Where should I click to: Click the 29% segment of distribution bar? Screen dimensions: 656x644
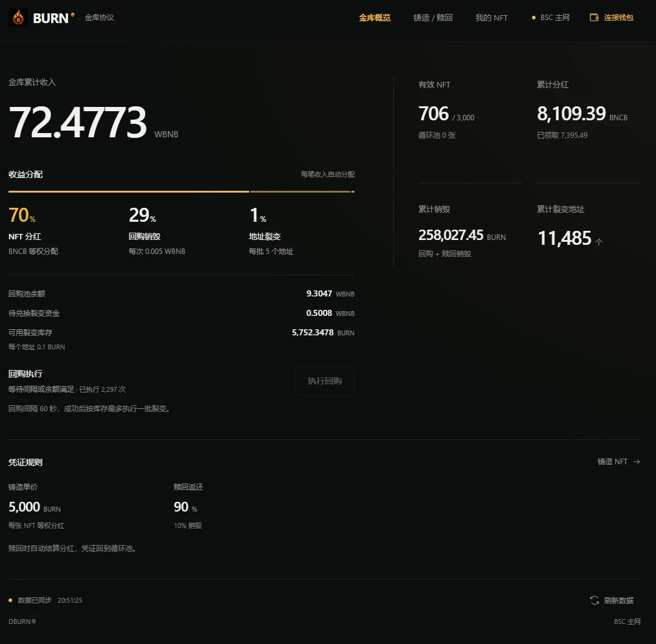point(300,191)
